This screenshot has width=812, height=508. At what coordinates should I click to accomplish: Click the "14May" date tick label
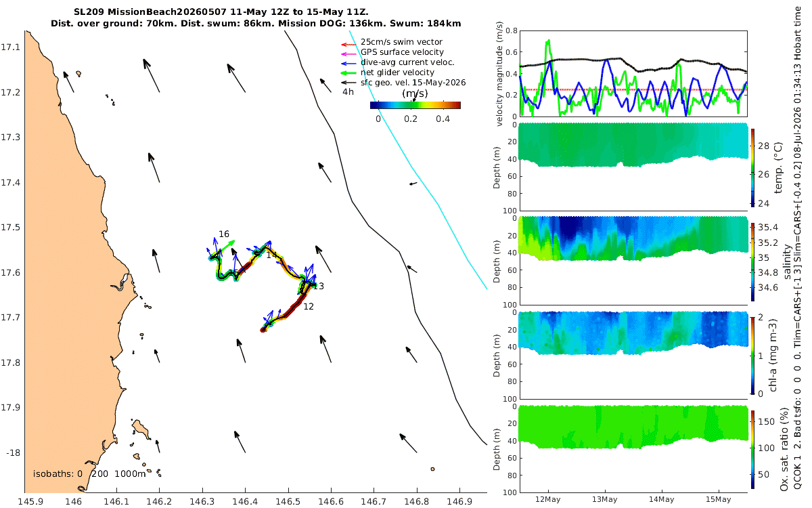(661, 499)
